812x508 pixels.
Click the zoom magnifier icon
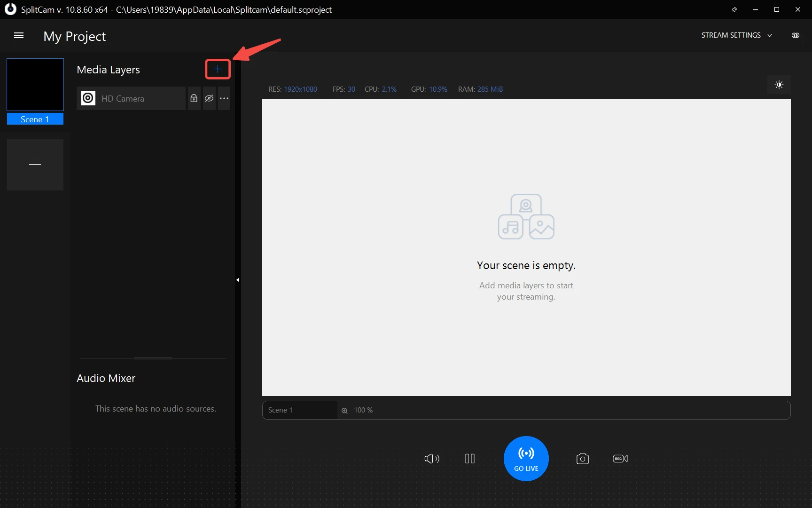tap(344, 410)
